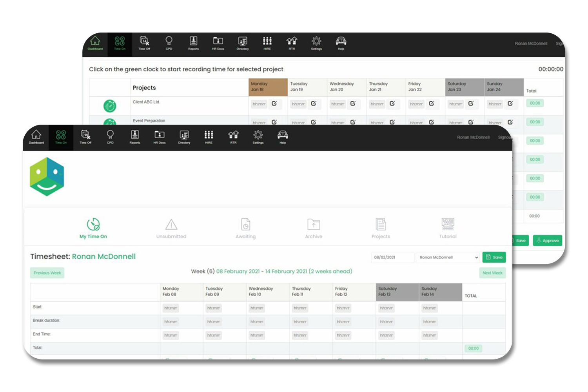Click Saturday Feb 13 column header
This screenshot has height=392, width=588.
(397, 292)
